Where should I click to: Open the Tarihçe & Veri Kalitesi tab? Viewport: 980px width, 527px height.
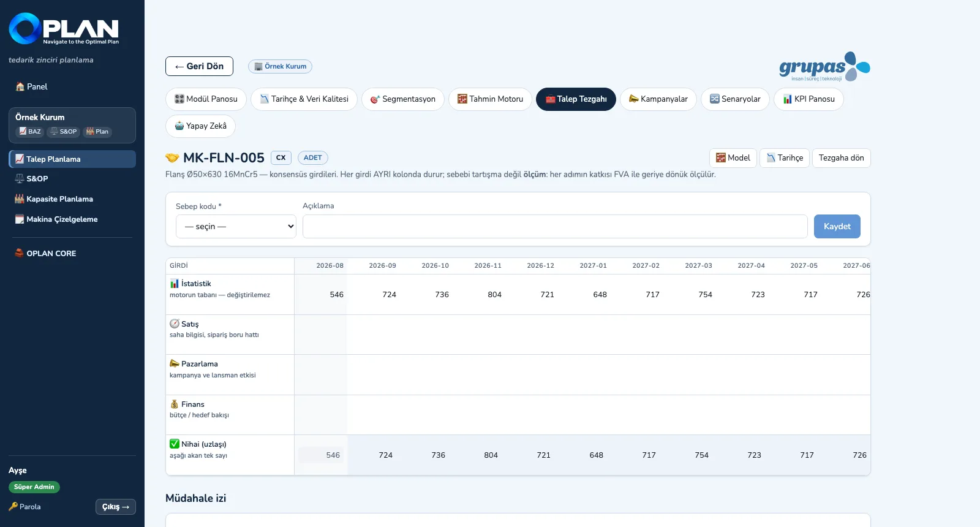[x=304, y=99]
